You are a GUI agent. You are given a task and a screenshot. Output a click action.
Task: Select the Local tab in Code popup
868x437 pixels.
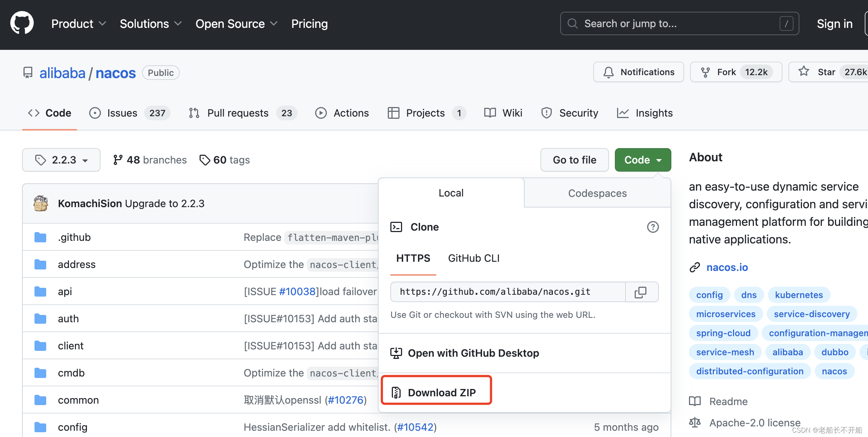[x=451, y=193]
